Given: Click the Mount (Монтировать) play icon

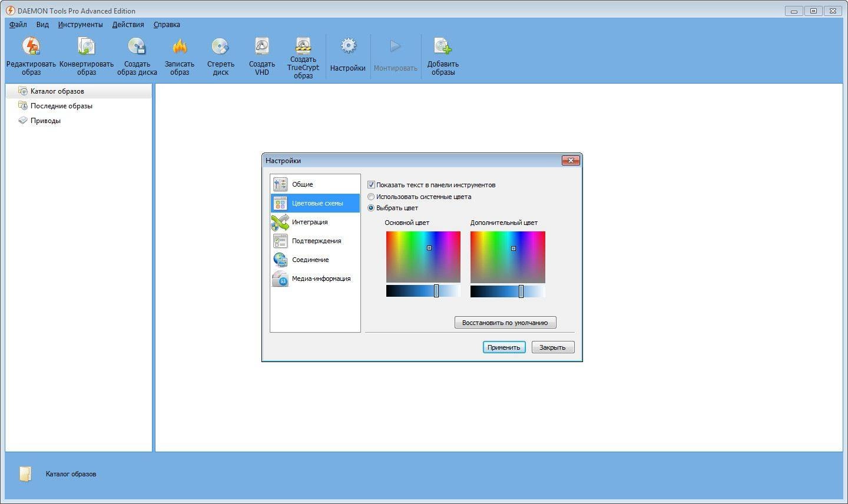Looking at the screenshot, I should click(x=395, y=46).
